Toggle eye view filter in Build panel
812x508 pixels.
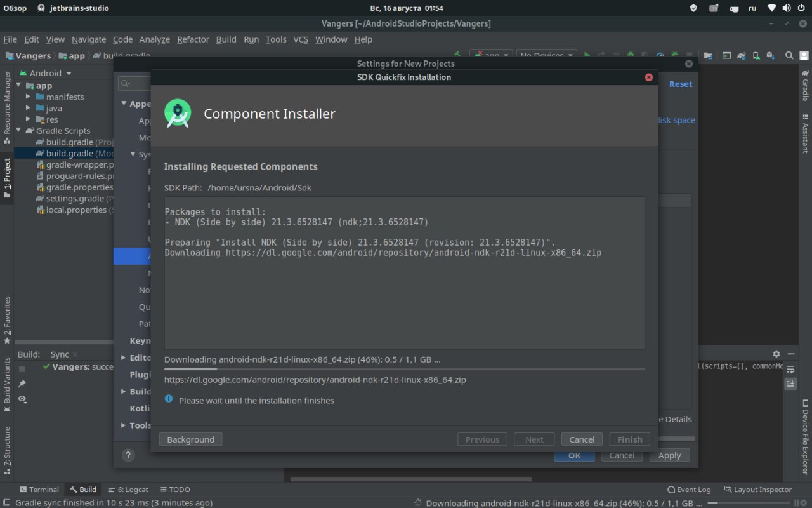(22, 399)
